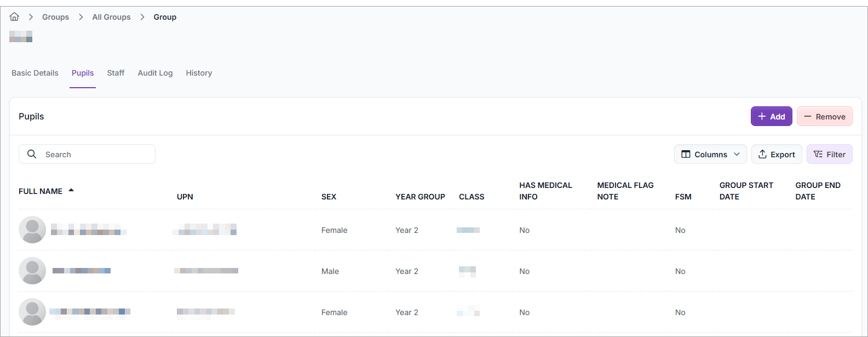Sort by UPN column header

(x=185, y=197)
